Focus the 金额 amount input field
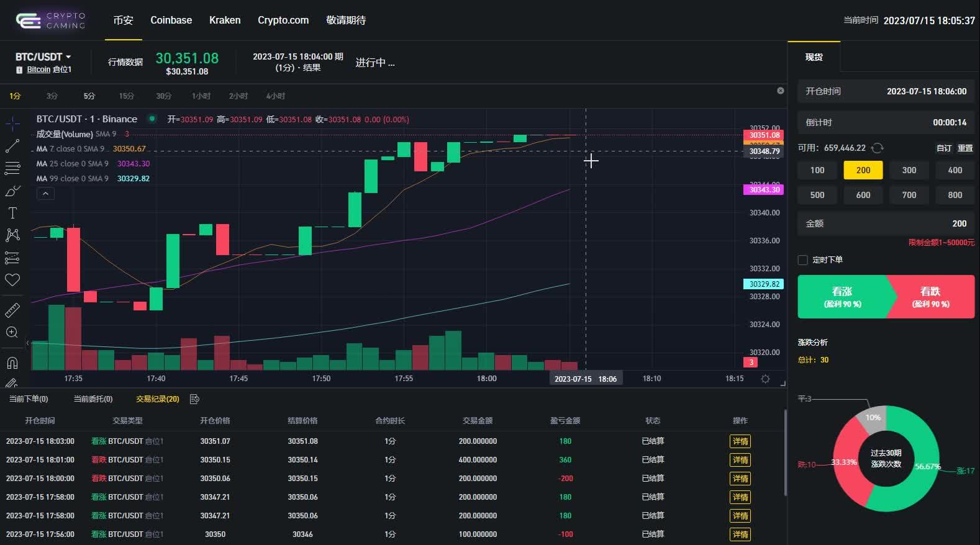 (x=886, y=223)
